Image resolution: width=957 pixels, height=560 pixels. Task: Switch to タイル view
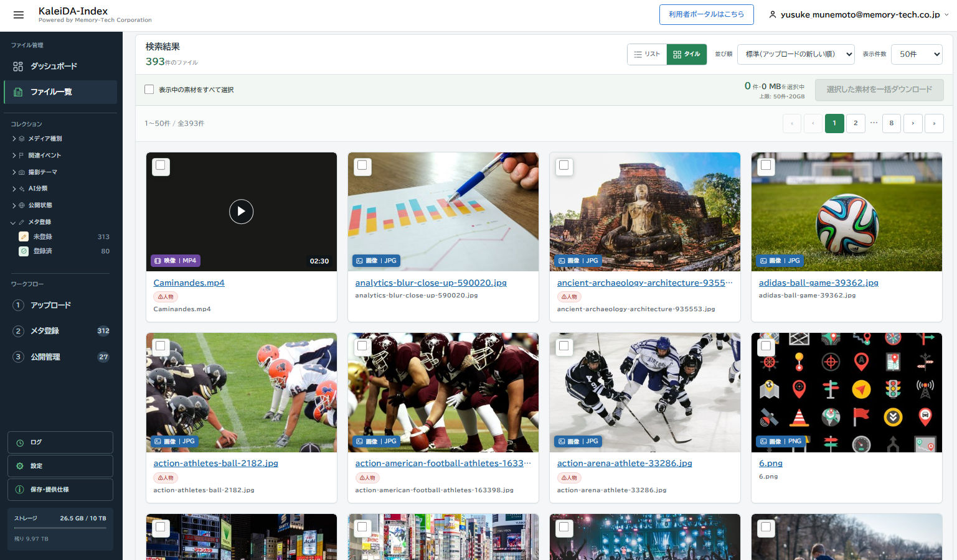tap(687, 54)
